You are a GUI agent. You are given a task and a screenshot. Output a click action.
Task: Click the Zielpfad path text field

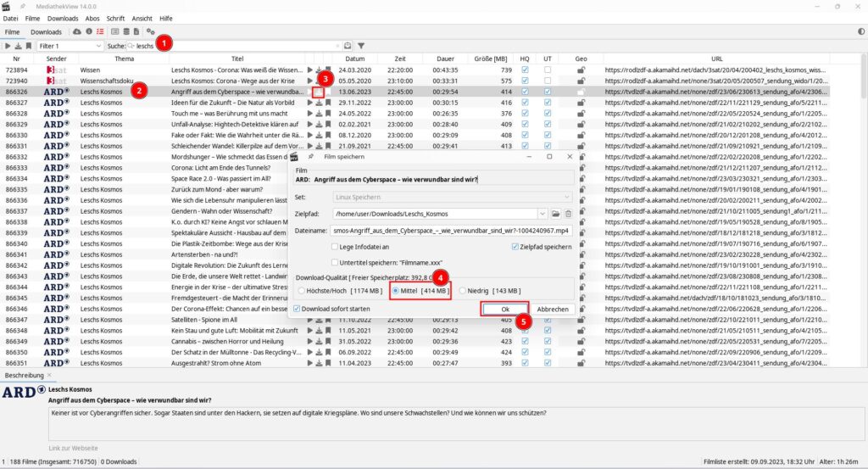click(x=435, y=214)
